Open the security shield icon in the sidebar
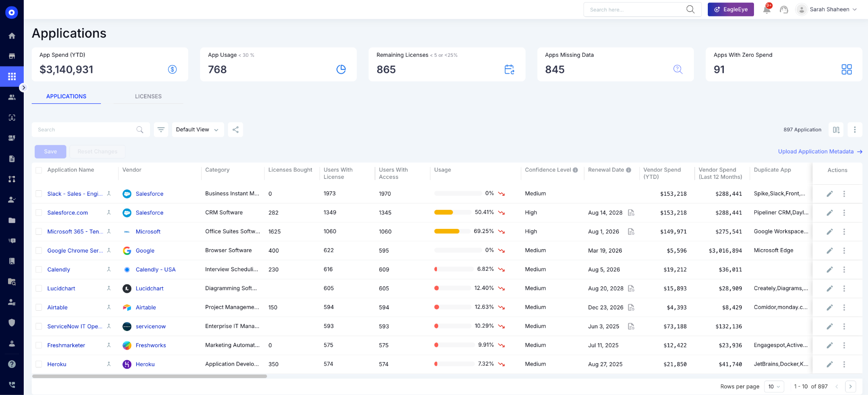Image resolution: width=868 pixels, height=395 pixels. [12, 323]
